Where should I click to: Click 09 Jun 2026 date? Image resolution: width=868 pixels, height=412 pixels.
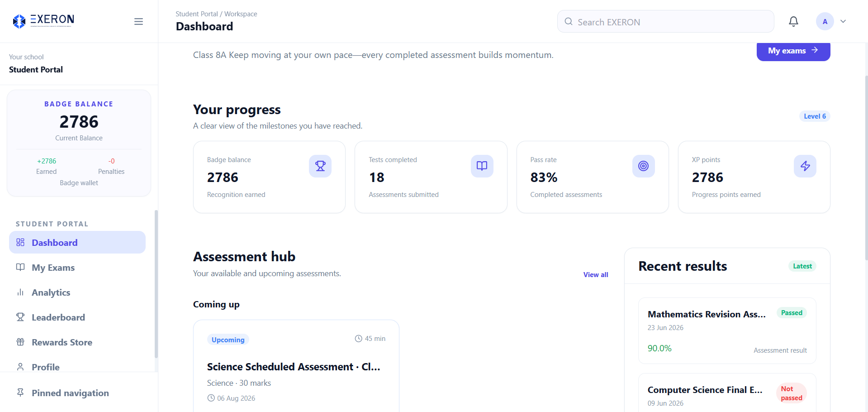click(665, 403)
